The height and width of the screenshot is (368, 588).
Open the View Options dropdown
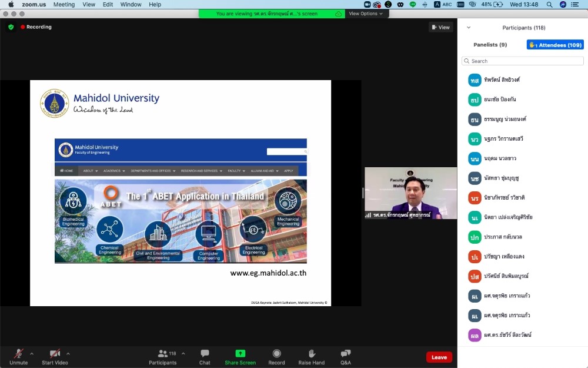click(366, 14)
